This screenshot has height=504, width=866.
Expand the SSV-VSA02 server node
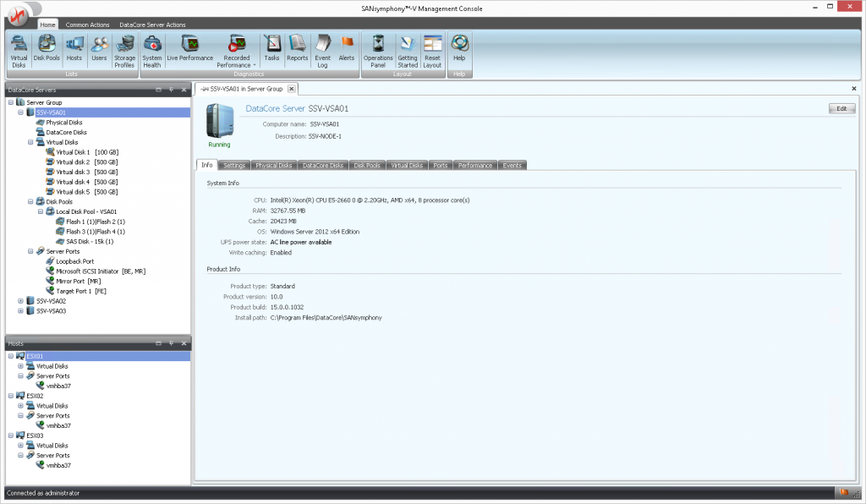(21, 301)
